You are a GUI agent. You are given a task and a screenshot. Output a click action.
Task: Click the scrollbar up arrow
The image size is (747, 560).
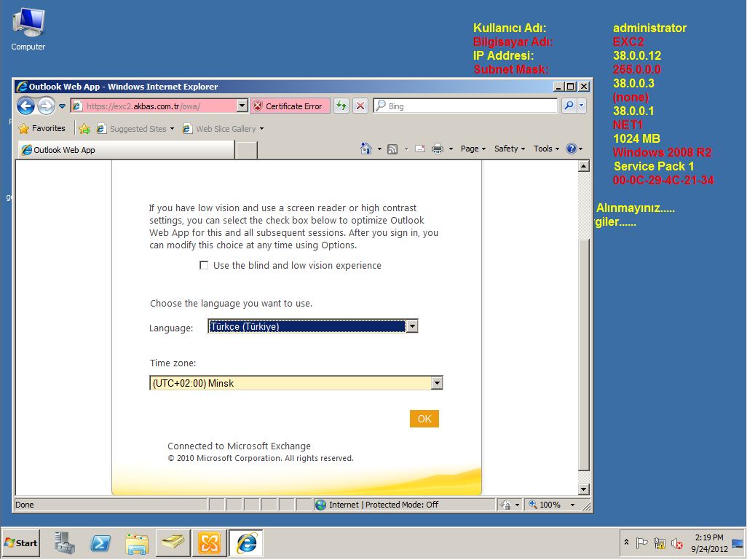[x=584, y=166]
